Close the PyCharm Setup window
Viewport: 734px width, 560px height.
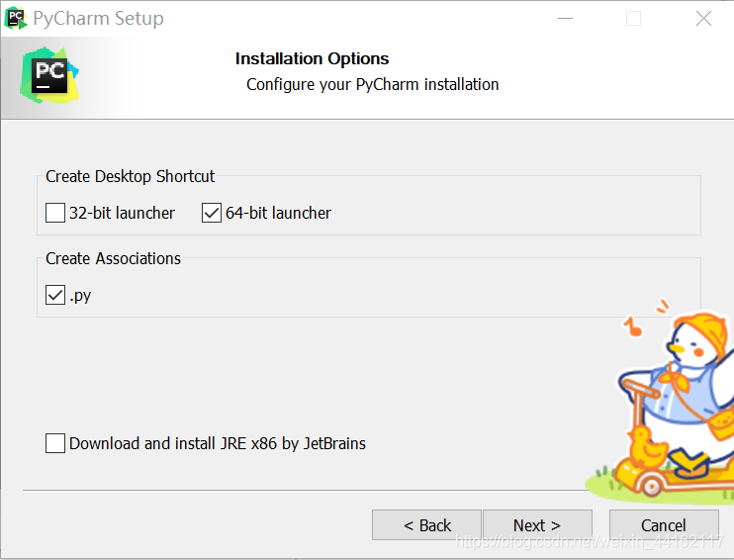[703, 19]
